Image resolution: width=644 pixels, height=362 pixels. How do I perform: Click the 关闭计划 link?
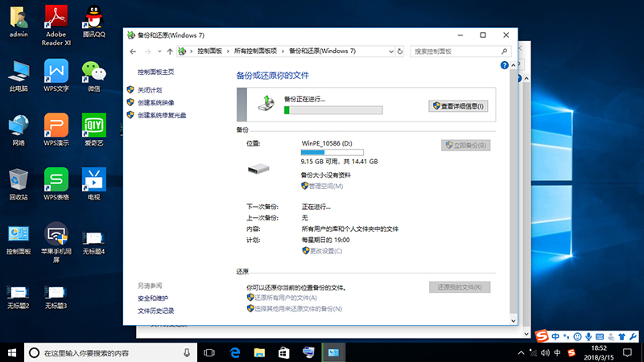(150, 90)
